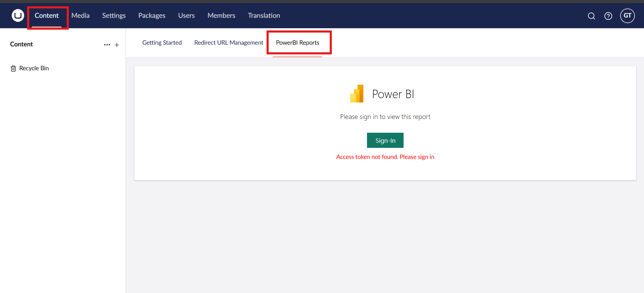Open the Users section
The height and width of the screenshot is (293, 644).
coord(186,15)
